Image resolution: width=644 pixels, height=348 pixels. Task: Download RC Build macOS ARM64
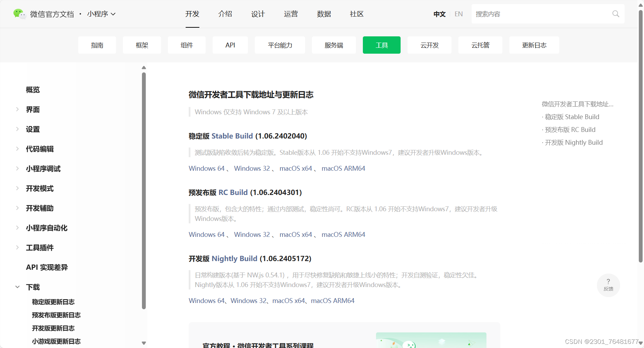coord(343,234)
